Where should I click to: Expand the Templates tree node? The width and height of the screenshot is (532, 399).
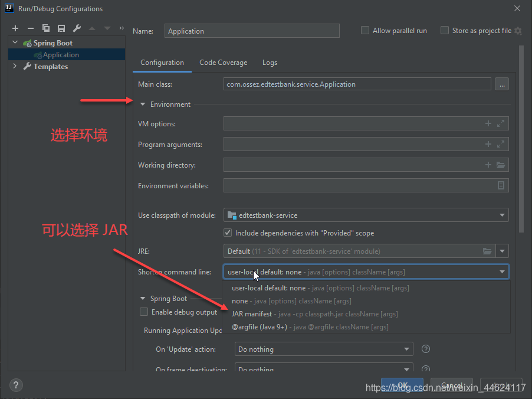tap(15, 67)
